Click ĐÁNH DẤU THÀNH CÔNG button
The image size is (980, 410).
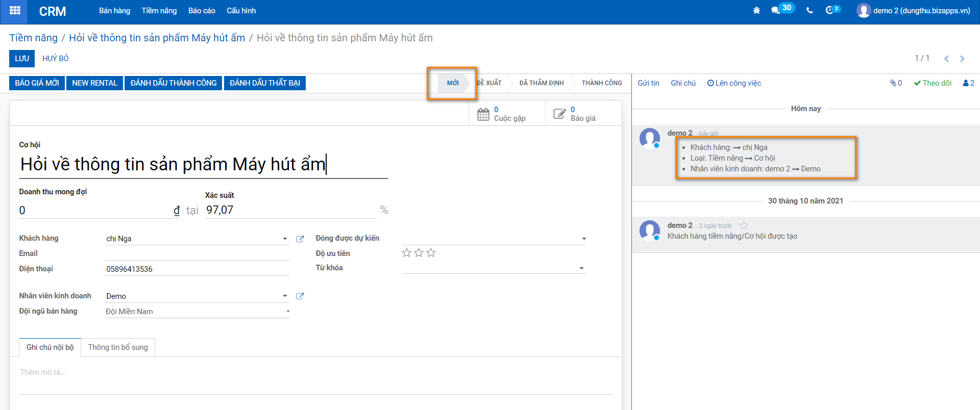point(174,83)
